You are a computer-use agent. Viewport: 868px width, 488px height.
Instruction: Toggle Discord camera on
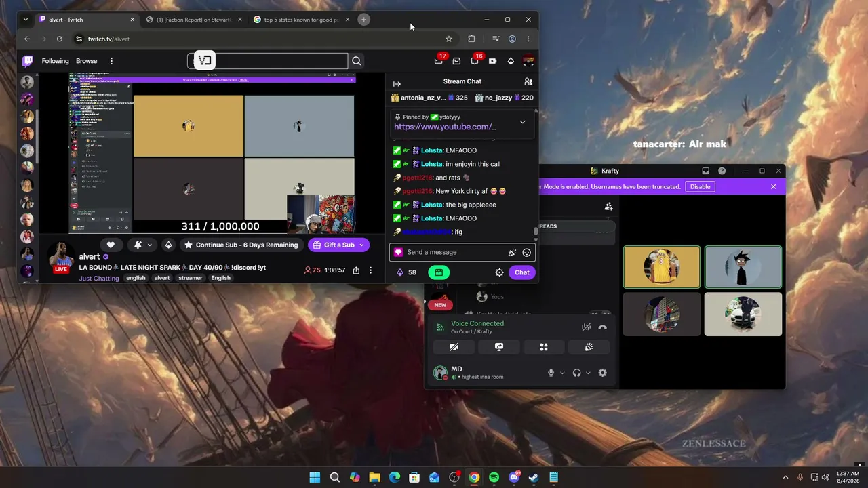[454, 347]
